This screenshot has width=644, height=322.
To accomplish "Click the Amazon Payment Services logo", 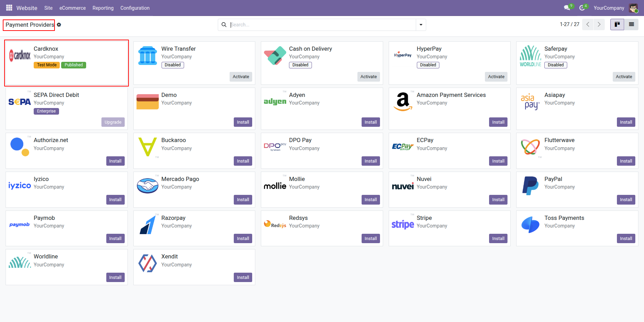I will coord(403,102).
